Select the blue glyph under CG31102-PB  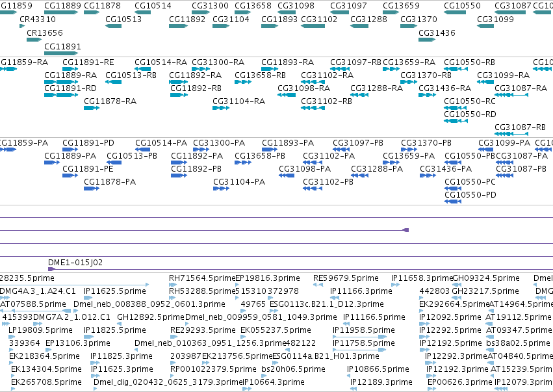(x=313, y=189)
